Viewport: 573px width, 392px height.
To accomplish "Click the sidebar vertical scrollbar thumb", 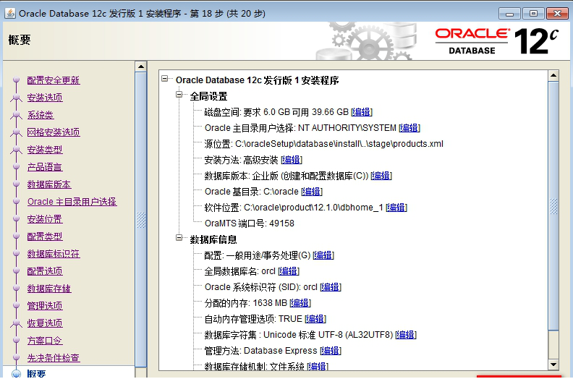I will (x=140, y=219).
